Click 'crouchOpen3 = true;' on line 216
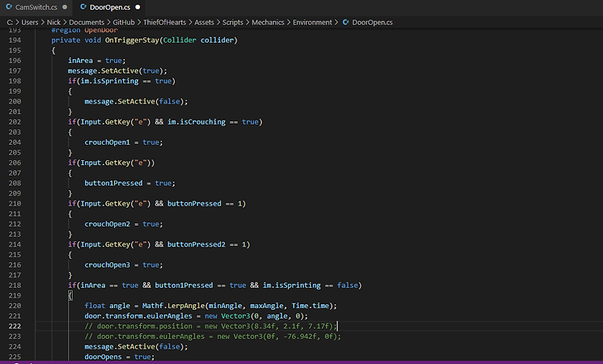This screenshot has width=603, height=364. pyautogui.click(x=124, y=265)
